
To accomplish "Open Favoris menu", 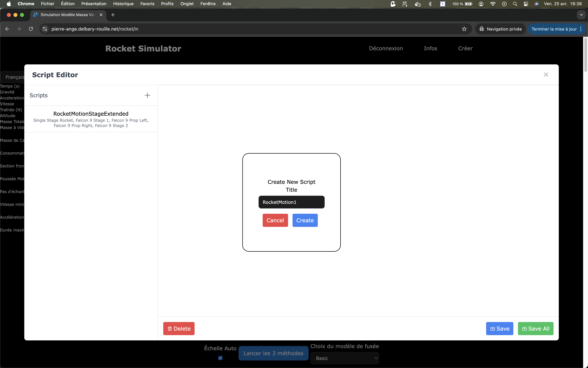I will click(147, 4).
